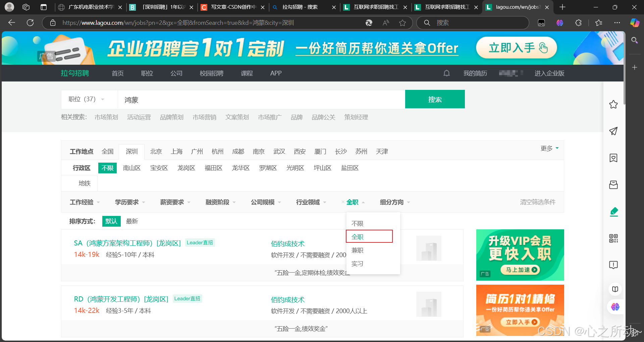This screenshot has height=342, width=644.
Task: Click 立即入手 button on top banner
Action: (x=517, y=48)
